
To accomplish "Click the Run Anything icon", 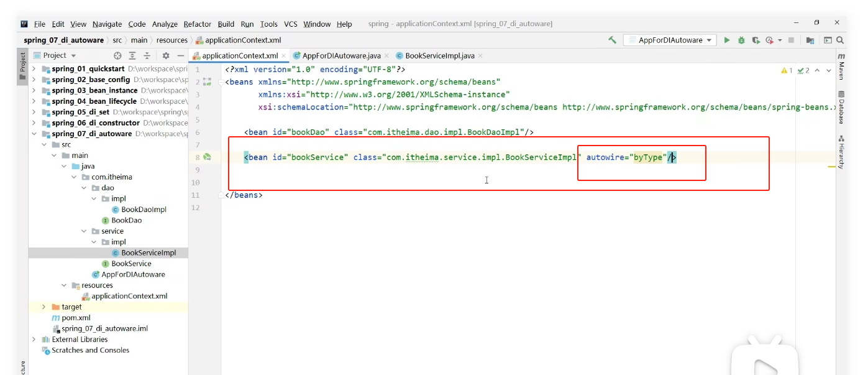I will click(828, 40).
